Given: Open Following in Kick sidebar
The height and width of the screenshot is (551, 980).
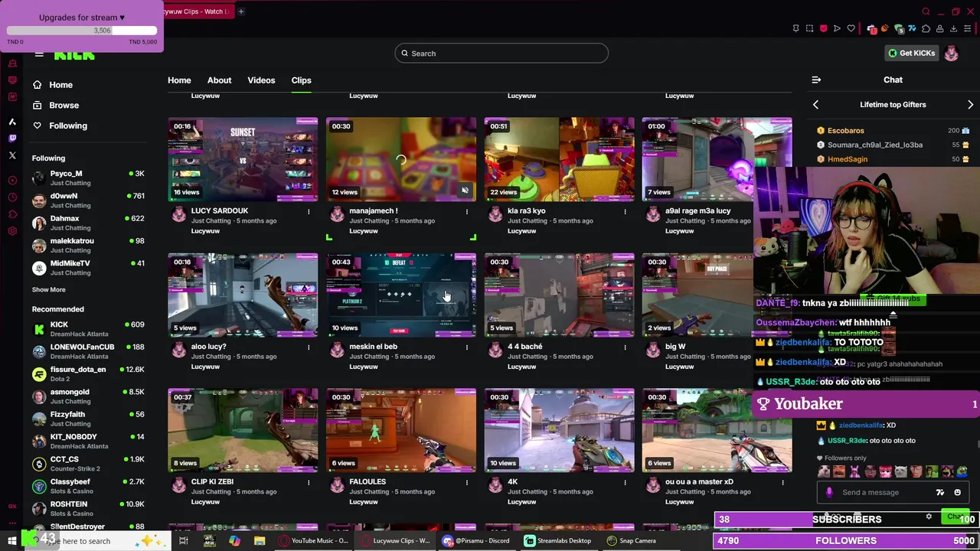Looking at the screenshot, I should (x=67, y=126).
